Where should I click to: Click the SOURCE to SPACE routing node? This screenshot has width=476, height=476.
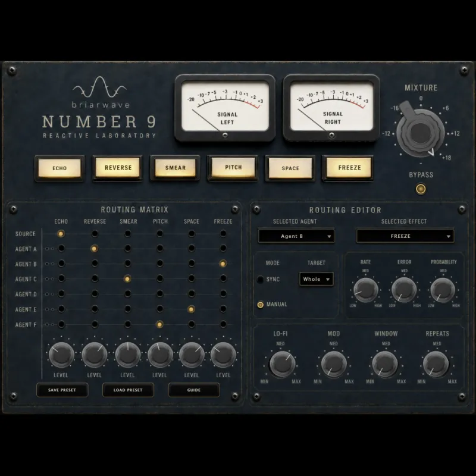pos(192,234)
